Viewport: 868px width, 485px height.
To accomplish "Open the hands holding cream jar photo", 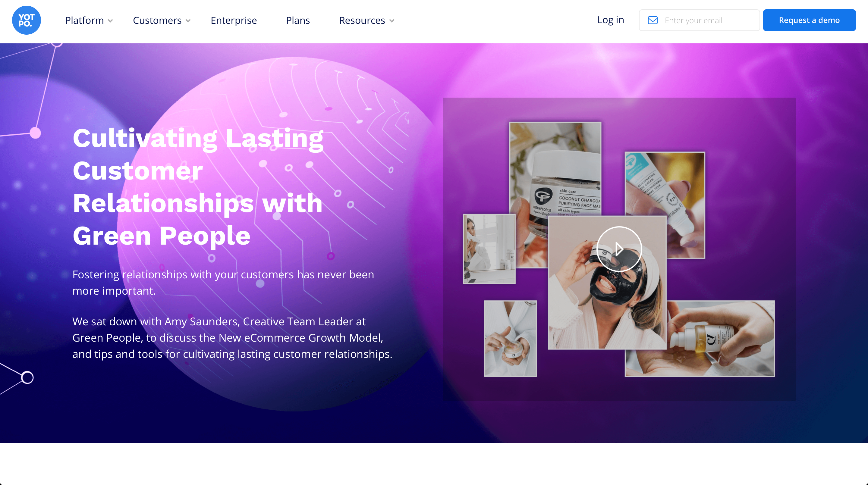I will pyautogui.click(x=510, y=339).
